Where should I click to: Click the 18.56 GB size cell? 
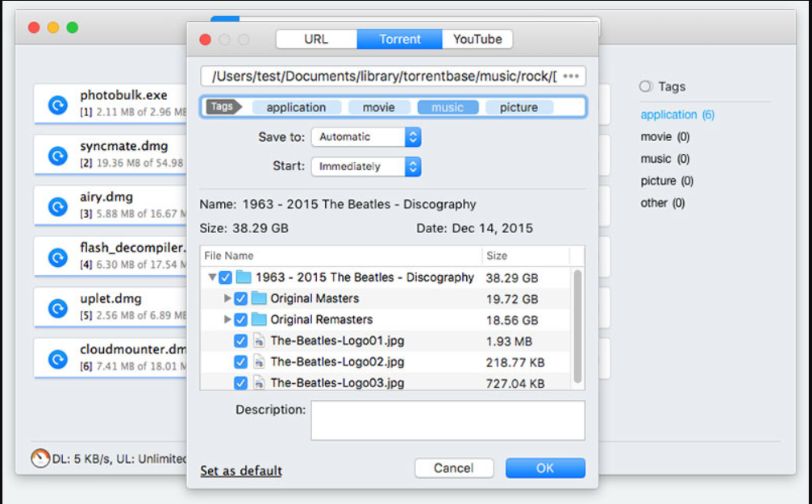(x=512, y=320)
